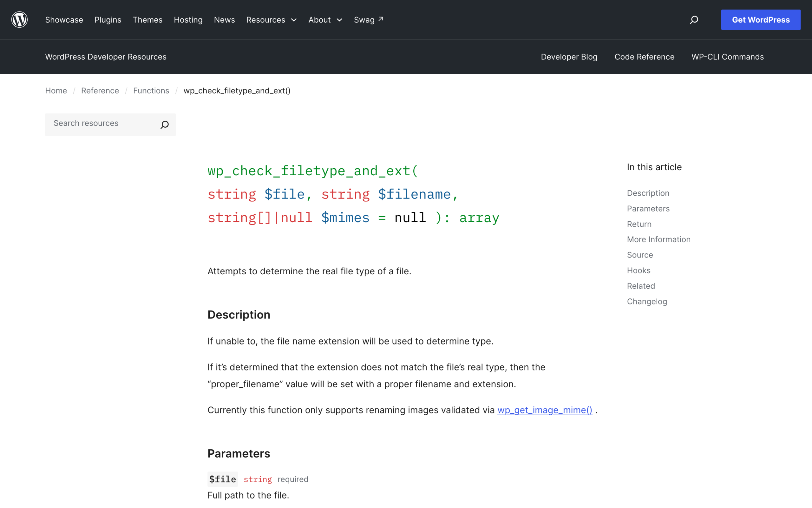Click the $file parameter code label

222,479
